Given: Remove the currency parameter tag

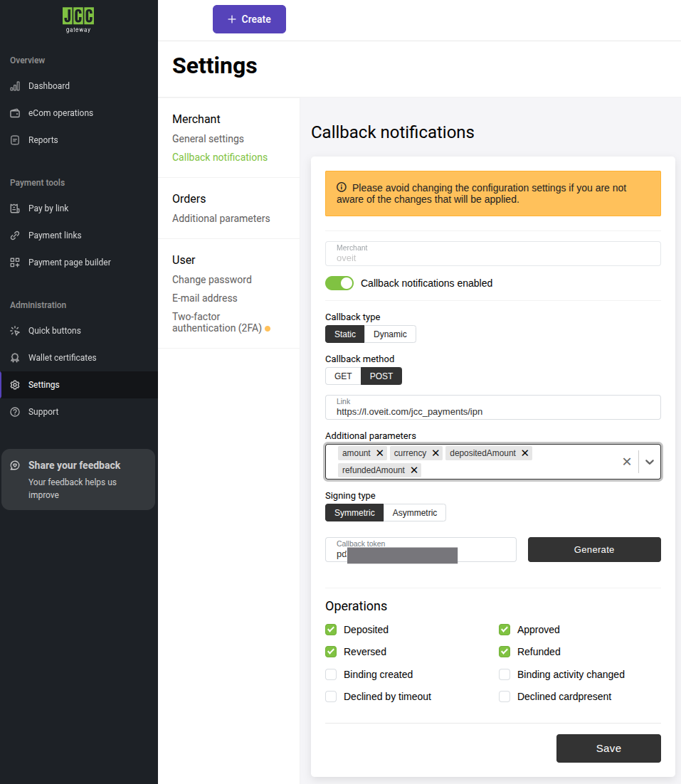Looking at the screenshot, I should [x=435, y=452].
